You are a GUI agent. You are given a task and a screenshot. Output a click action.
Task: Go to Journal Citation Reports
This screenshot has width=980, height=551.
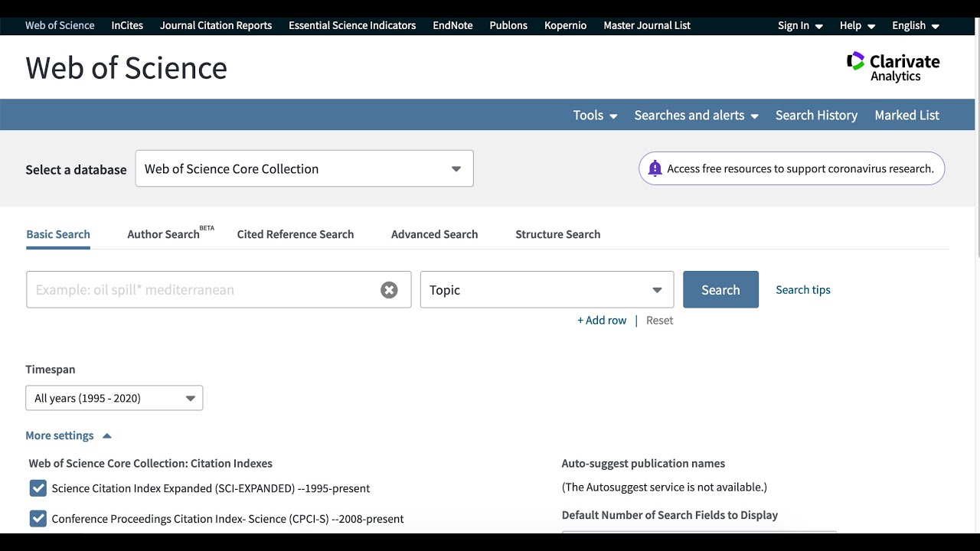pos(216,25)
